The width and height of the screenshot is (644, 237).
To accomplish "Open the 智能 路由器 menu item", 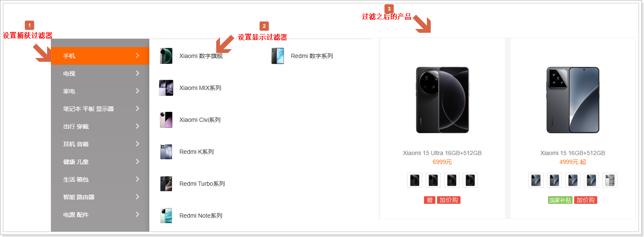I will pyautogui.click(x=100, y=197).
